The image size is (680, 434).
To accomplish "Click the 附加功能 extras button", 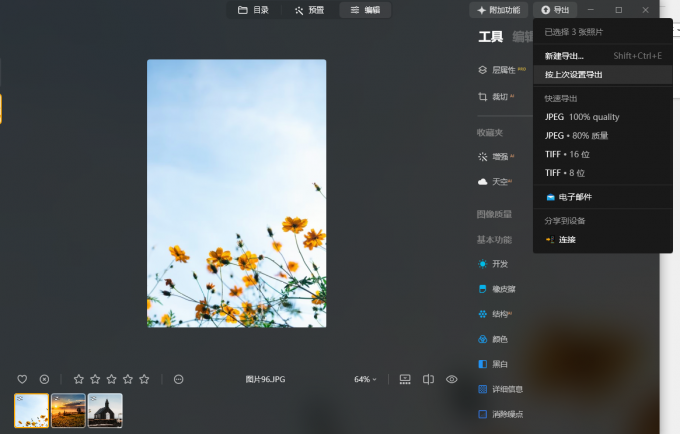I will [x=499, y=10].
